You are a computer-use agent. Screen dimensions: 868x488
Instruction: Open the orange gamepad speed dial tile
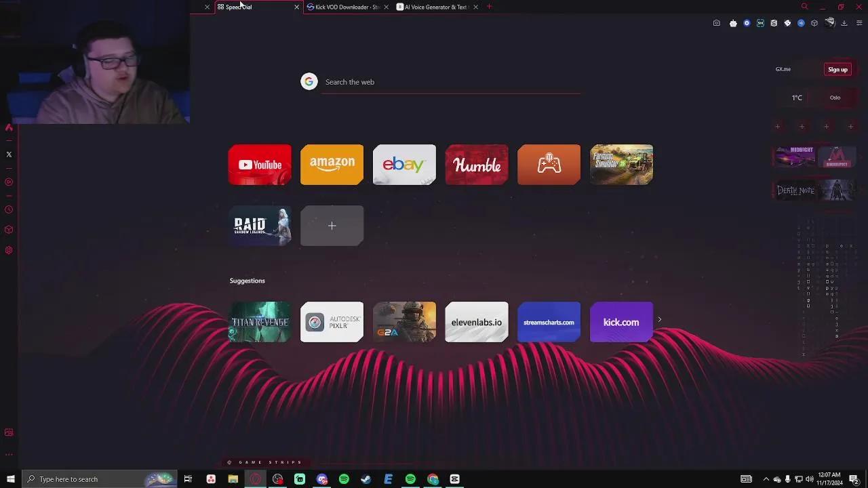[x=549, y=165]
